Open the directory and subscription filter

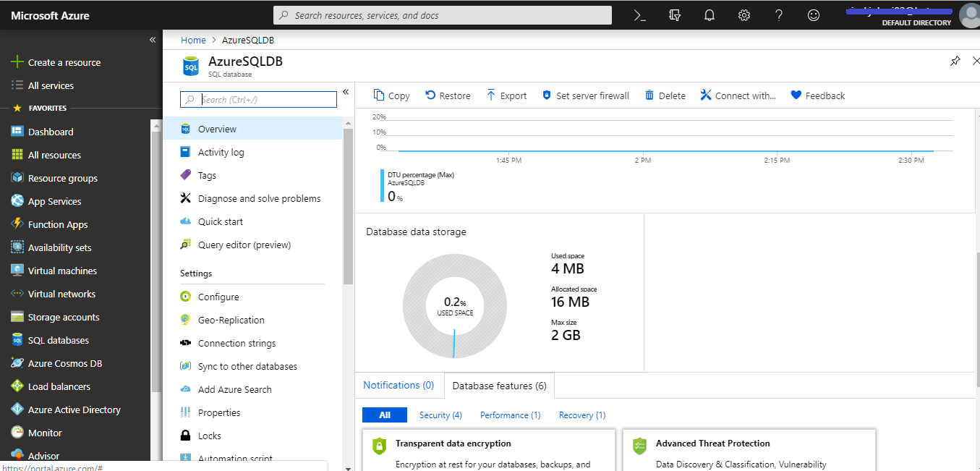click(675, 14)
